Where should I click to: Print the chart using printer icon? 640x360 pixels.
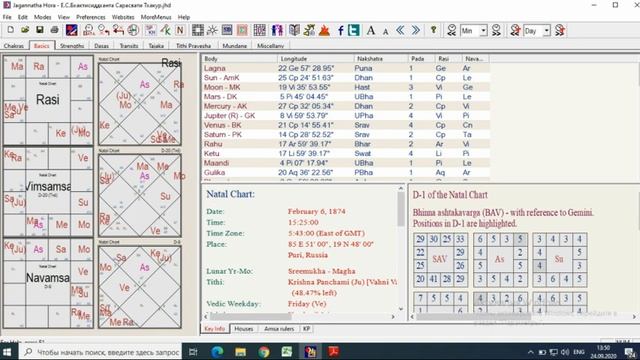pyautogui.click(x=54, y=30)
